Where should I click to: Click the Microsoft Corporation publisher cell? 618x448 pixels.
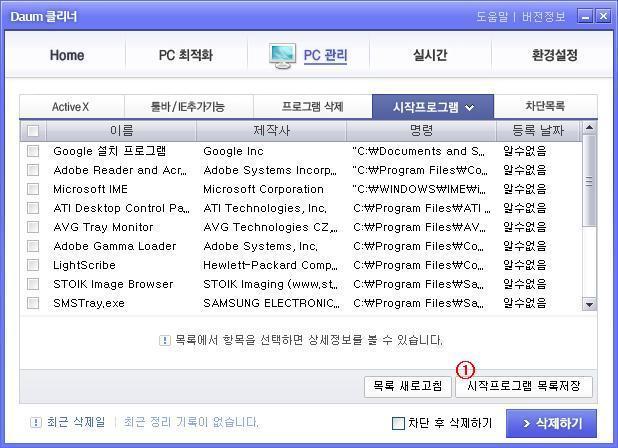point(263,189)
